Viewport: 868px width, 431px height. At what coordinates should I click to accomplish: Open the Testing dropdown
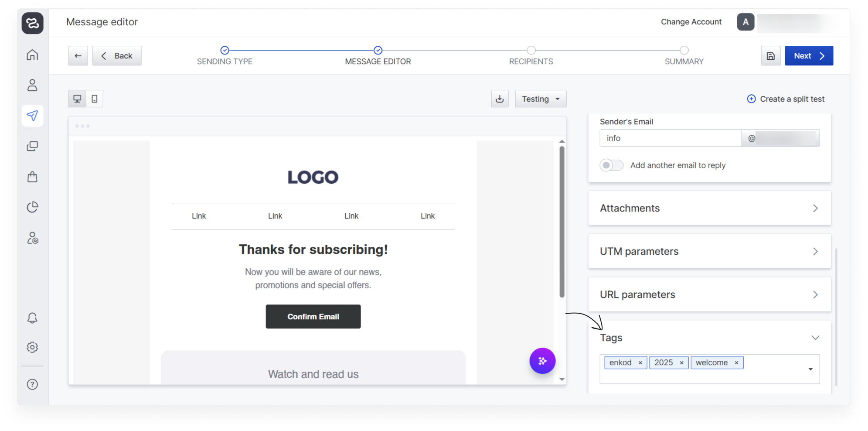(540, 99)
